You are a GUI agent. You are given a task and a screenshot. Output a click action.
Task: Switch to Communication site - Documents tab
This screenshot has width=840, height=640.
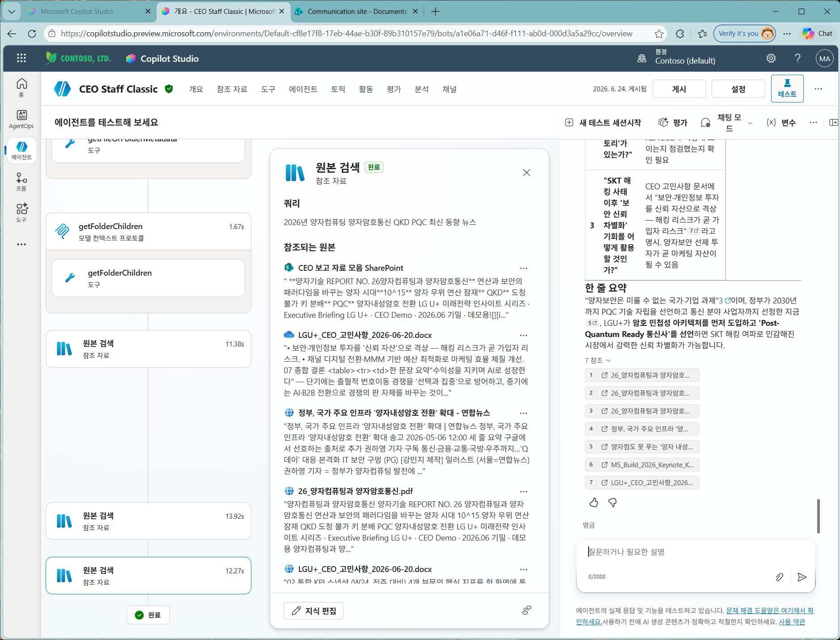(x=357, y=11)
